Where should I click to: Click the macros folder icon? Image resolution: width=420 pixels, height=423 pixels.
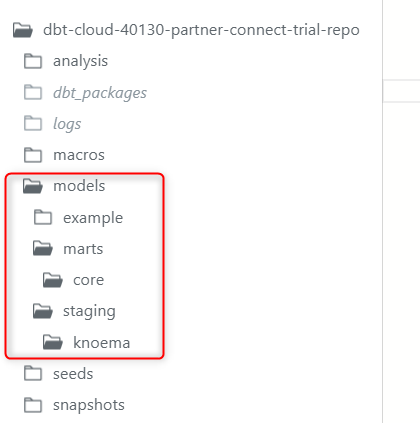(33, 155)
